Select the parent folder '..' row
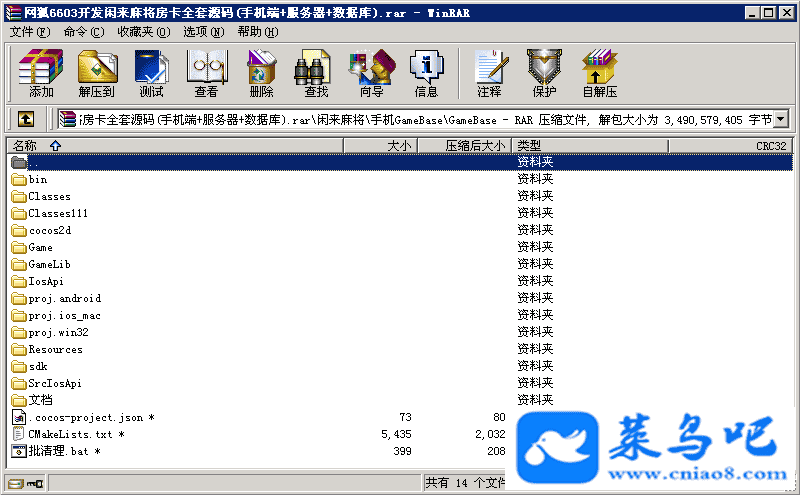The width and height of the screenshot is (800, 495). tap(401, 162)
